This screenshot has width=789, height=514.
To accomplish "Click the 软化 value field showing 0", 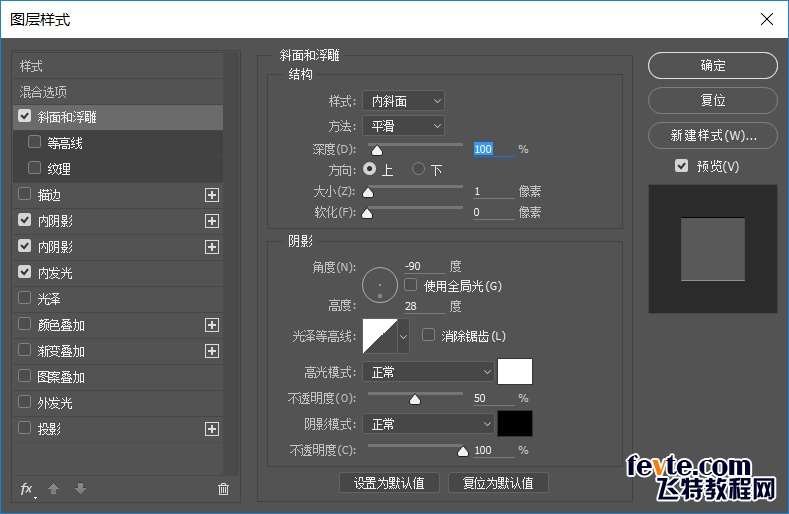I will pyautogui.click(x=493, y=212).
